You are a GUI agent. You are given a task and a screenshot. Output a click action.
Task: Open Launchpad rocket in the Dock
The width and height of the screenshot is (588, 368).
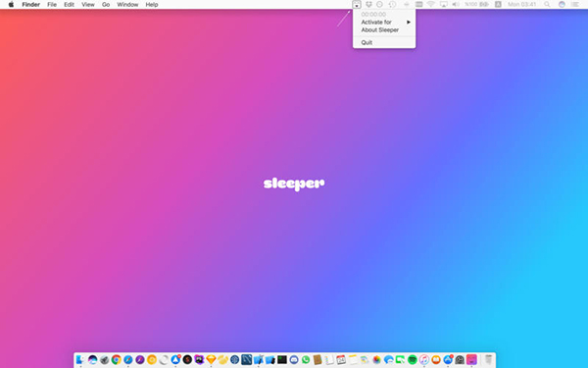pyautogui.click(x=105, y=360)
